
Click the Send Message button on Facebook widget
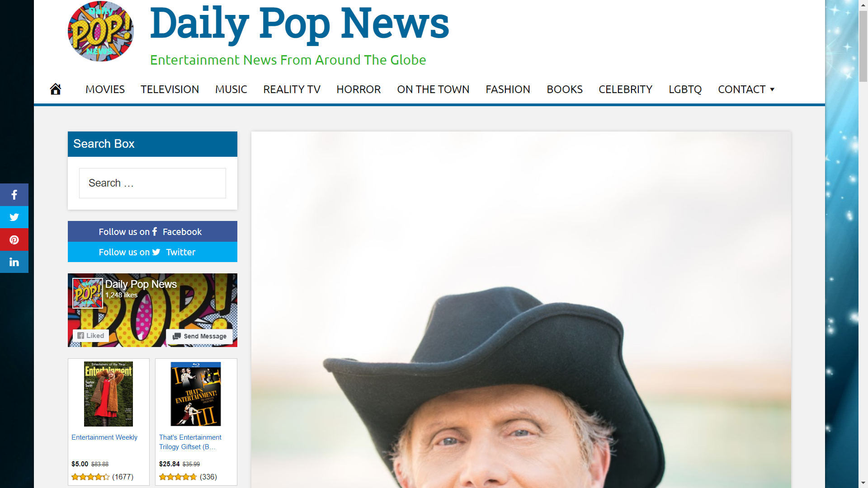199,336
